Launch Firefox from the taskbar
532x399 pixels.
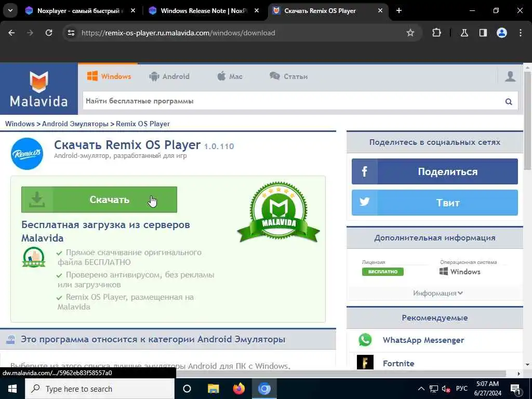point(239,389)
